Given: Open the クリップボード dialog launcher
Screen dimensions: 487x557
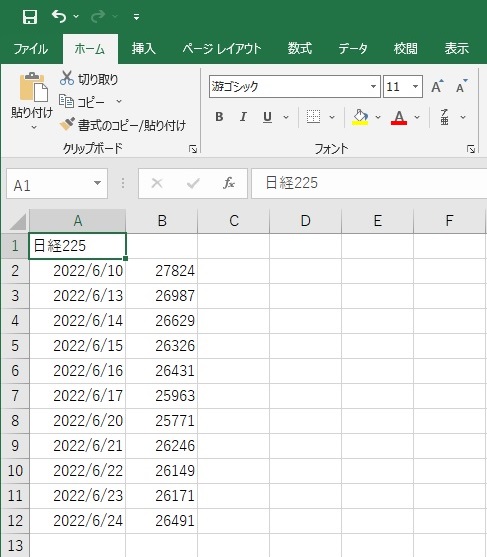Looking at the screenshot, I should click(x=193, y=149).
